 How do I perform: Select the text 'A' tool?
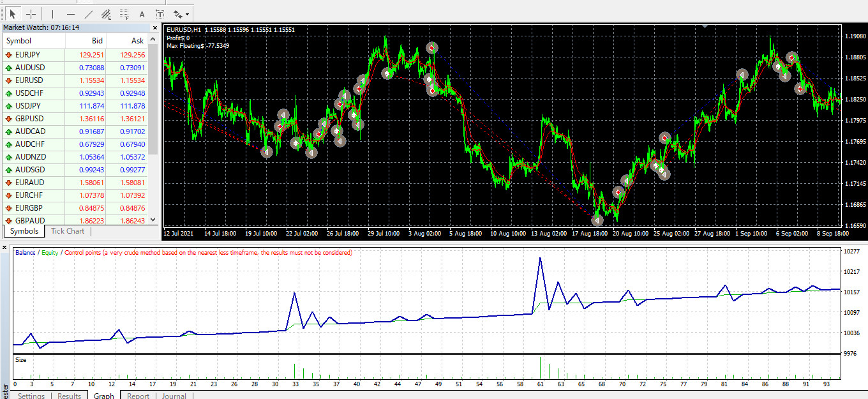pyautogui.click(x=142, y=13)
